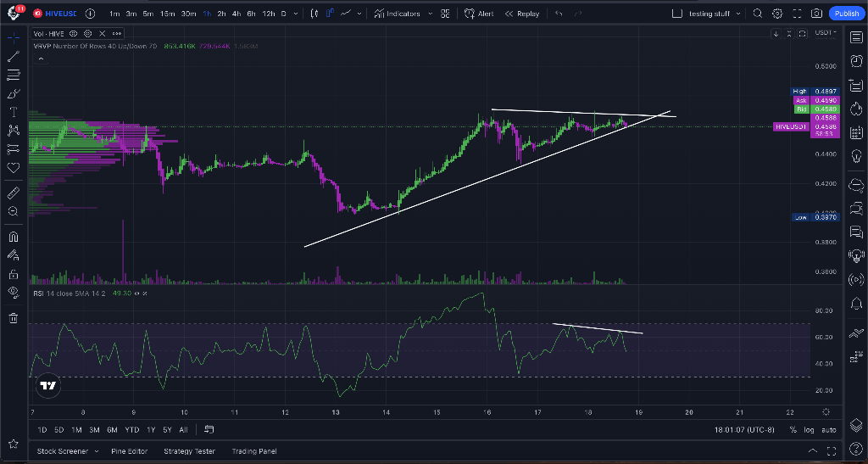Switch to the 12h timeframe
Viewport: 868px width, 464px height.
coord(269,14)
